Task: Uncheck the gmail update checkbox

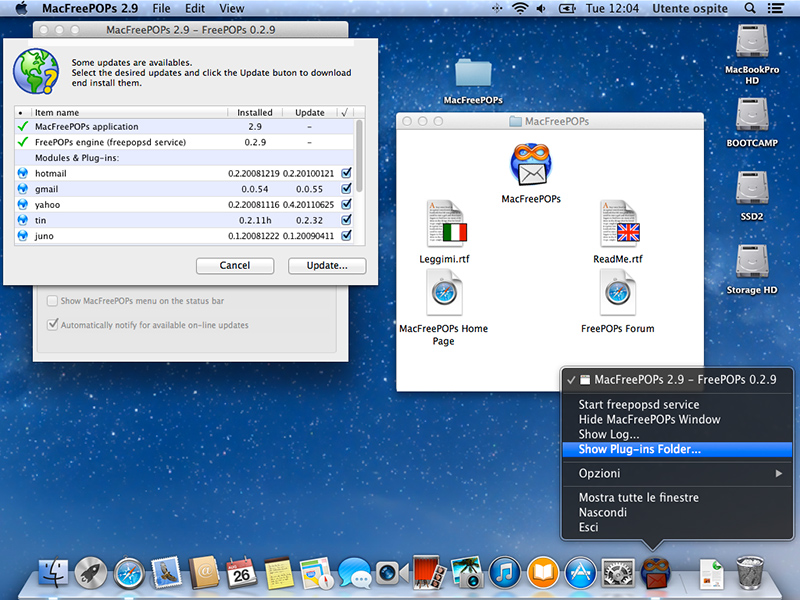Action: [x=346, y=189]
